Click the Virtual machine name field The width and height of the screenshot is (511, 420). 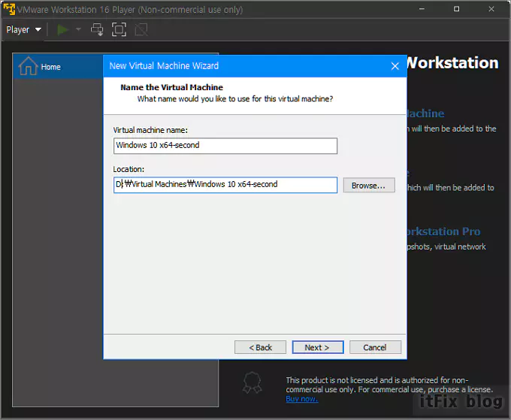tap(225, 146)
